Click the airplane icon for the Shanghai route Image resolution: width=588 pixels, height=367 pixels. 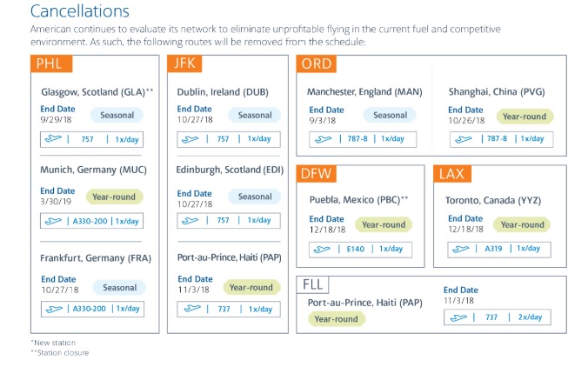click(464, 139)
